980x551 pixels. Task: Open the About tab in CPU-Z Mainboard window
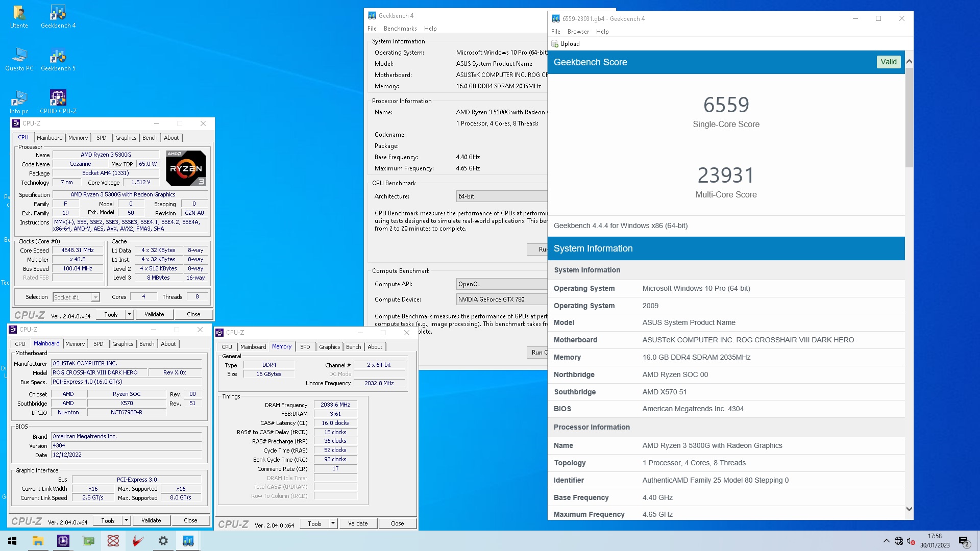[168, 344]
